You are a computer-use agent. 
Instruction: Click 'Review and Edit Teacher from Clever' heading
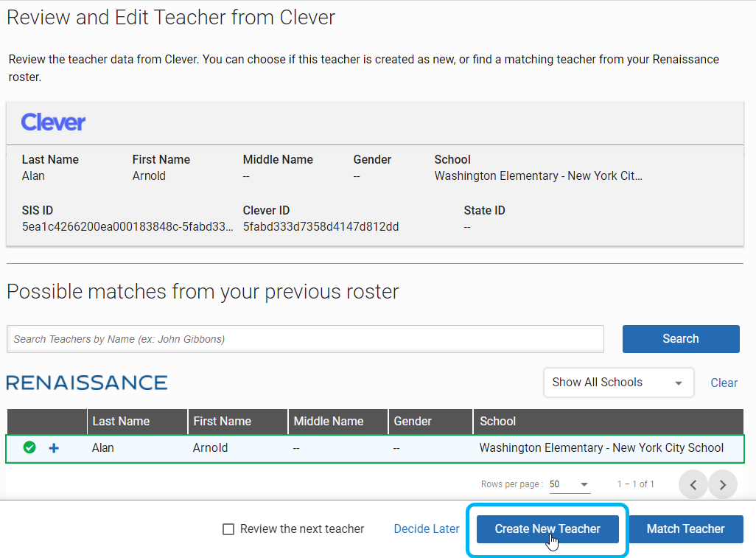[x=171, y=18]
